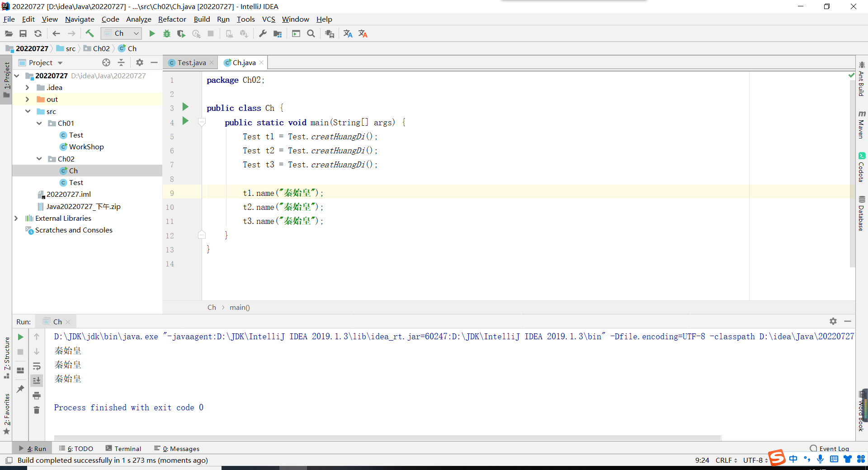Screen dimensions: 868x470
Task: Click the green Run button in toolbar
Action: (152, 33)
